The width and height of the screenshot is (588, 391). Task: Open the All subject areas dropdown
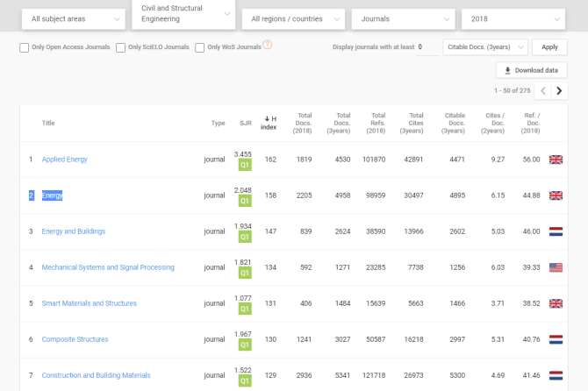click(x=72, y=18)
